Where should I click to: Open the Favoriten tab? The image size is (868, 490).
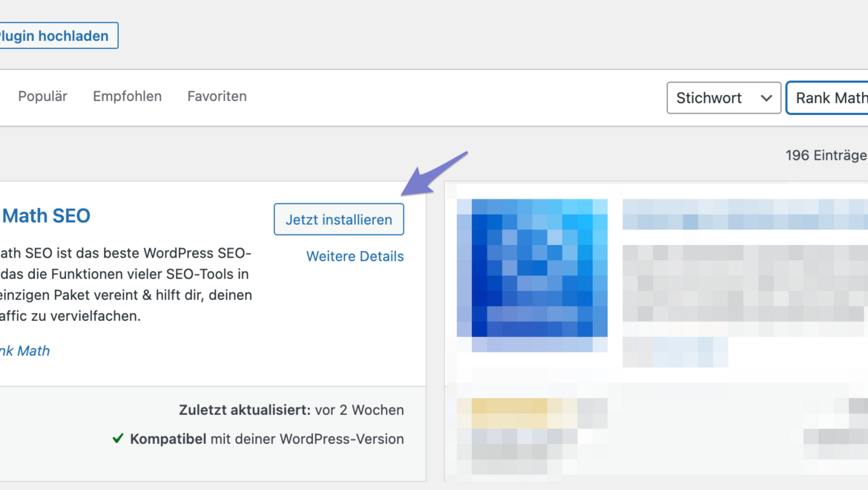pos(217,97)
